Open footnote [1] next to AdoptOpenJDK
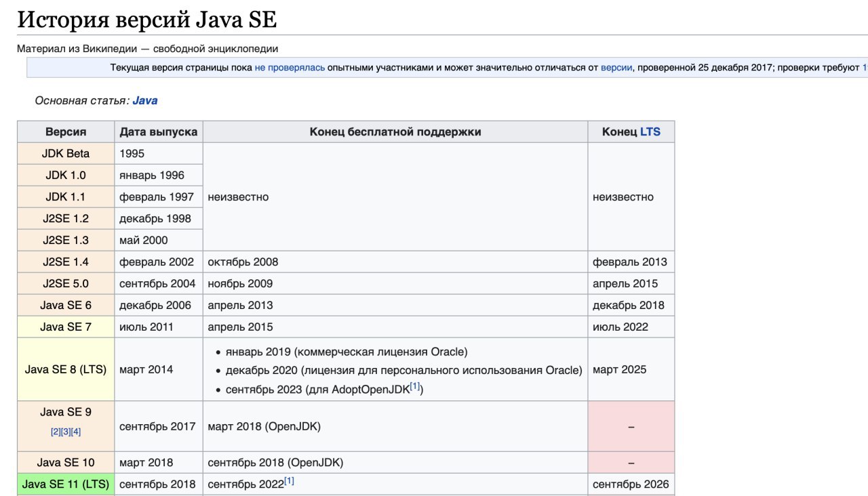Image resolution: width=868 pixels, height=496 pixels. 415,386
